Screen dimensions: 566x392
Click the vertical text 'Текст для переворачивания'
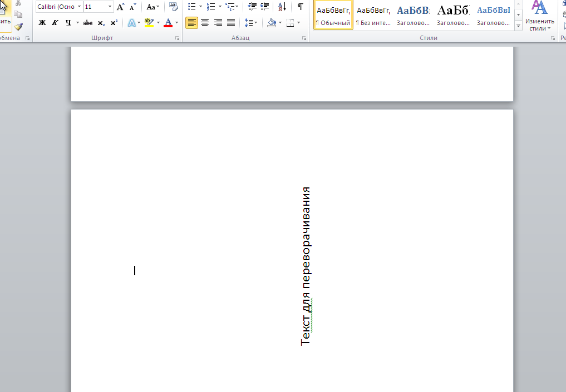(306, 266)
